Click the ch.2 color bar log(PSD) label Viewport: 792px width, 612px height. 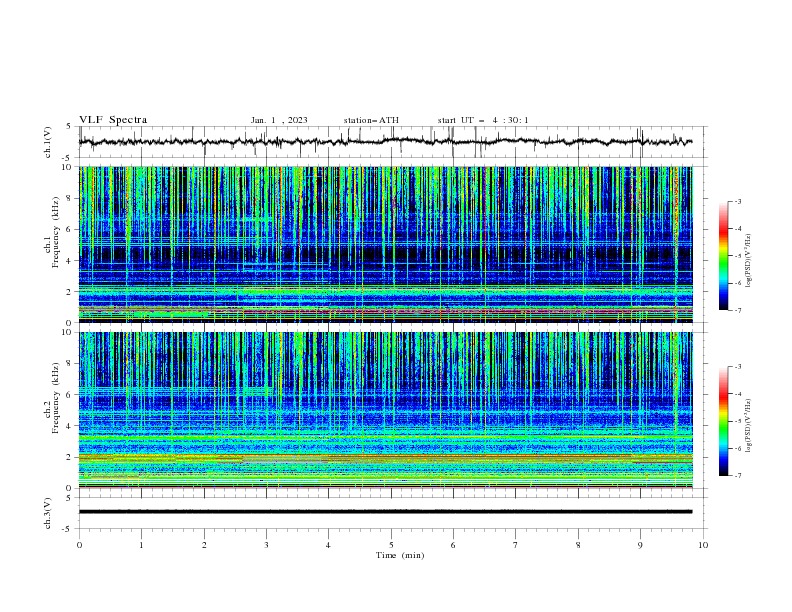(x=748, y=426)
